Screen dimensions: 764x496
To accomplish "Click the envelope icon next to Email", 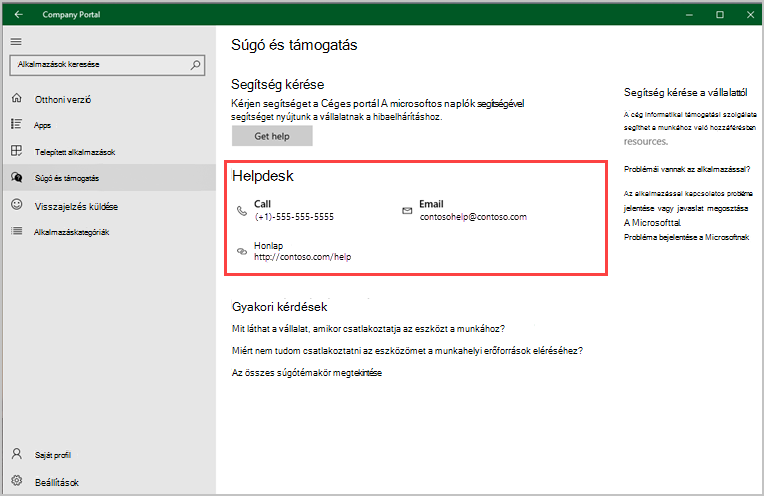I will (407, 210).
